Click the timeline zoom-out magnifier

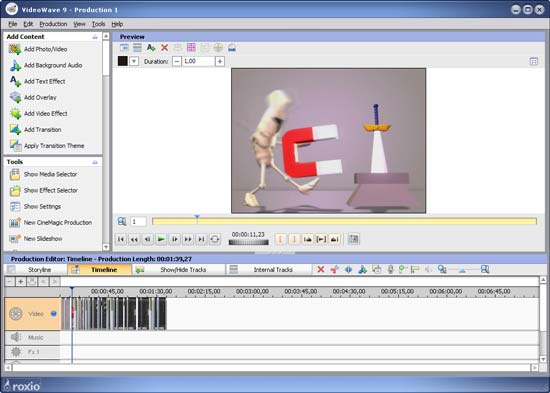coord(442,269)
